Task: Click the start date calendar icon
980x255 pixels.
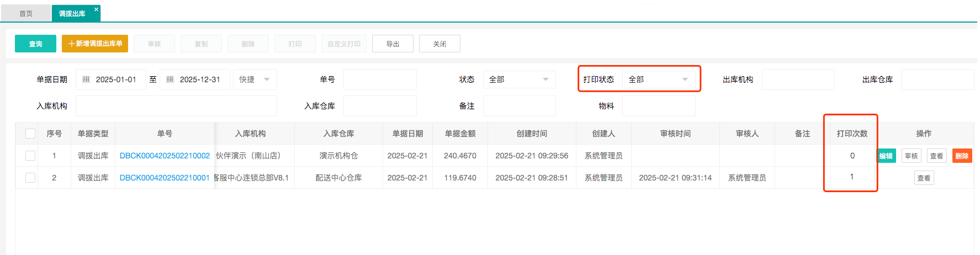Action: point(86,79)
